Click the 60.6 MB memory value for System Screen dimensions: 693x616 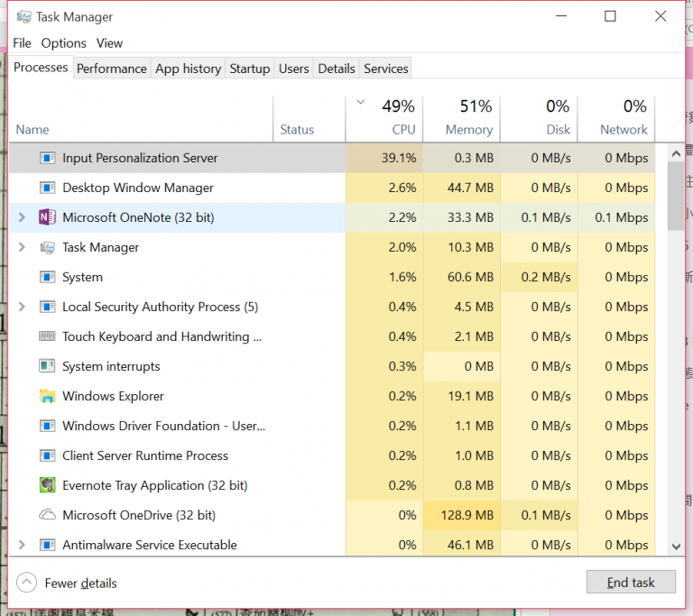461,277
